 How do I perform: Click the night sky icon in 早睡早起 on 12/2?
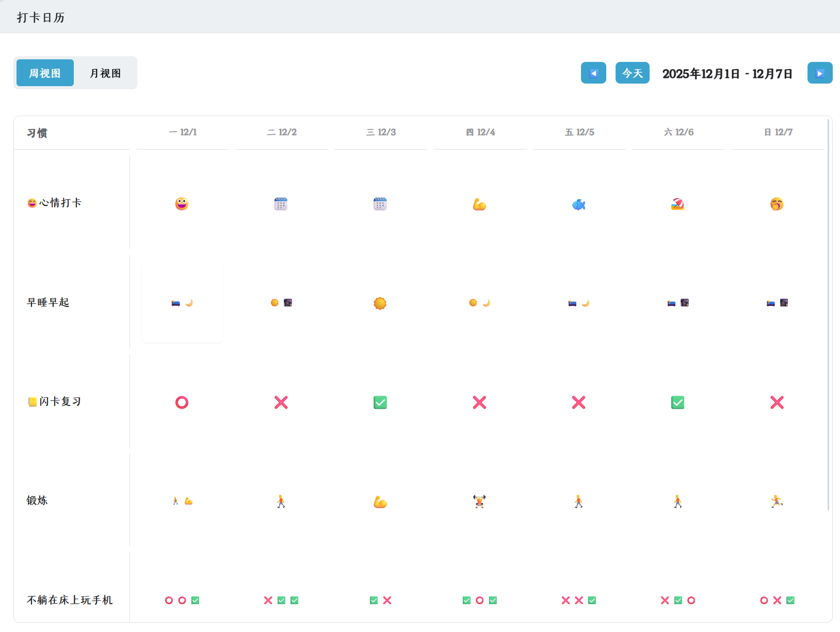click(x=288, y=303)
